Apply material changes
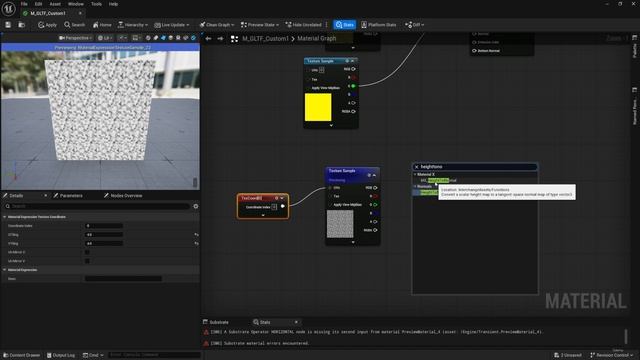Viewport: 640px width, 360px height. [x=47, y=25]
